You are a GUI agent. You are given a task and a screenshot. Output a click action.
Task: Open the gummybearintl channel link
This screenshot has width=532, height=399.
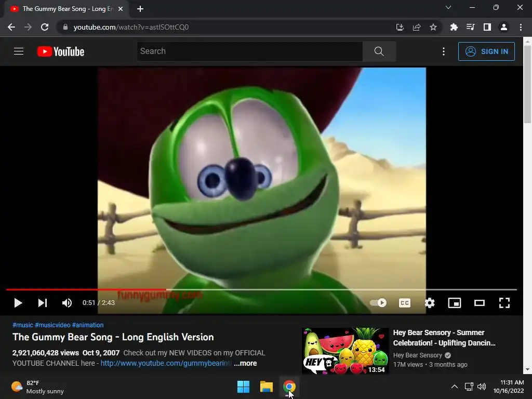coord(166,363)
